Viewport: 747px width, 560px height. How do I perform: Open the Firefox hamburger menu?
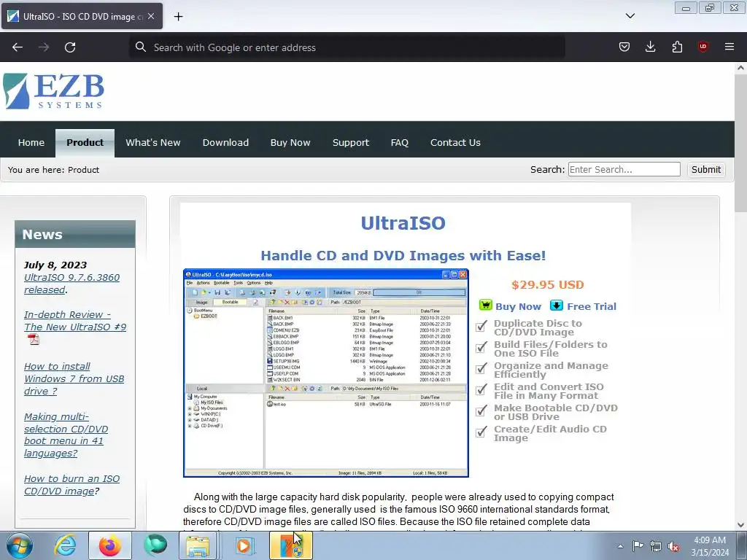729,47
